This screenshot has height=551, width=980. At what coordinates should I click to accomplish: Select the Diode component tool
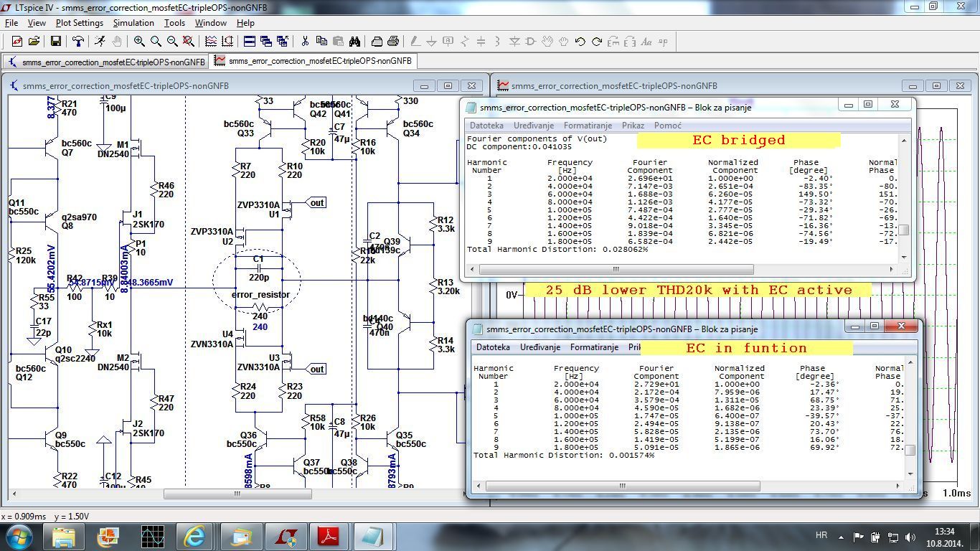[x=514, y=42]
